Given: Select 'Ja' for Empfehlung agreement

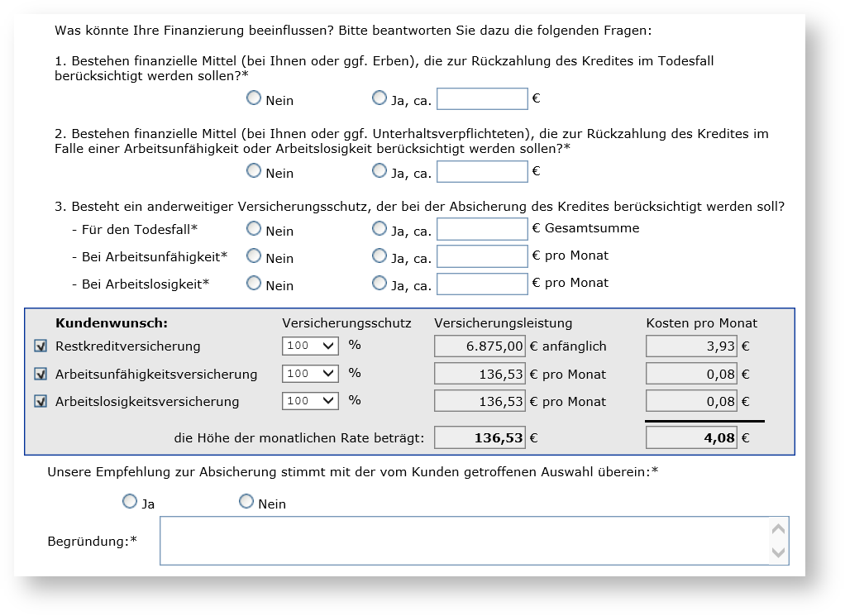Looking at the screenshot, I should (129, 502).
